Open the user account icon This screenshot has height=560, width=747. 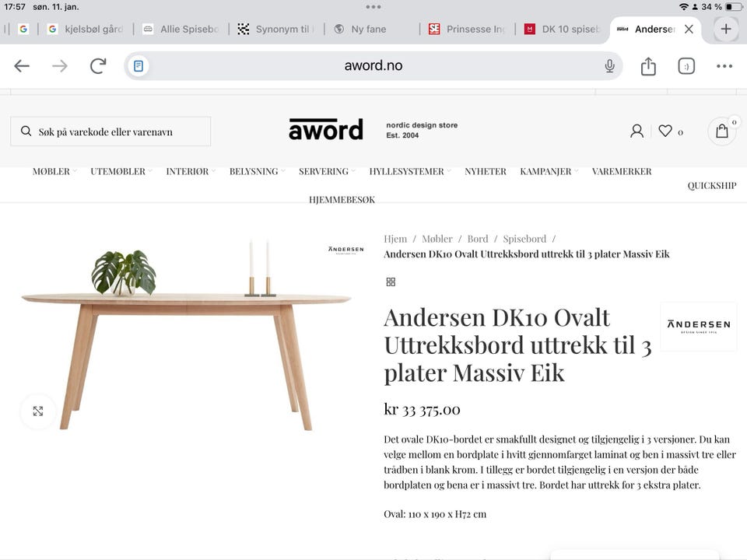(x=637, y=131)
